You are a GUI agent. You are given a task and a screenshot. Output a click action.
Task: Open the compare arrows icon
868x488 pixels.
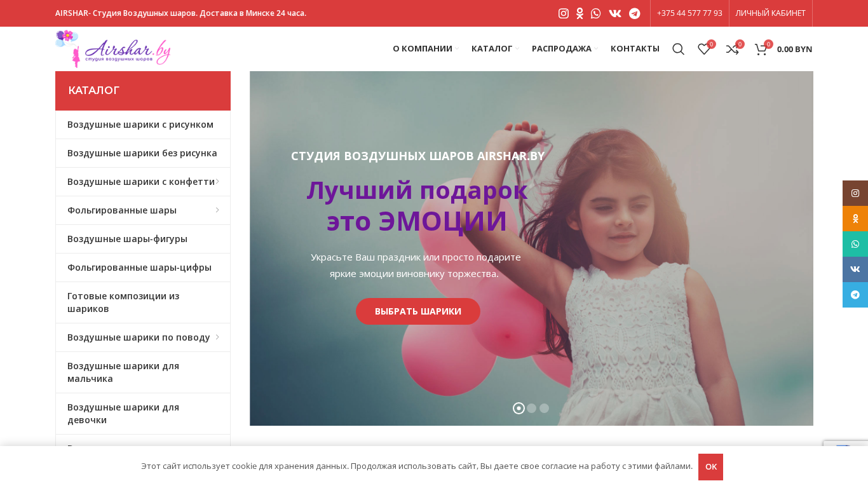(x=733, y=49)
